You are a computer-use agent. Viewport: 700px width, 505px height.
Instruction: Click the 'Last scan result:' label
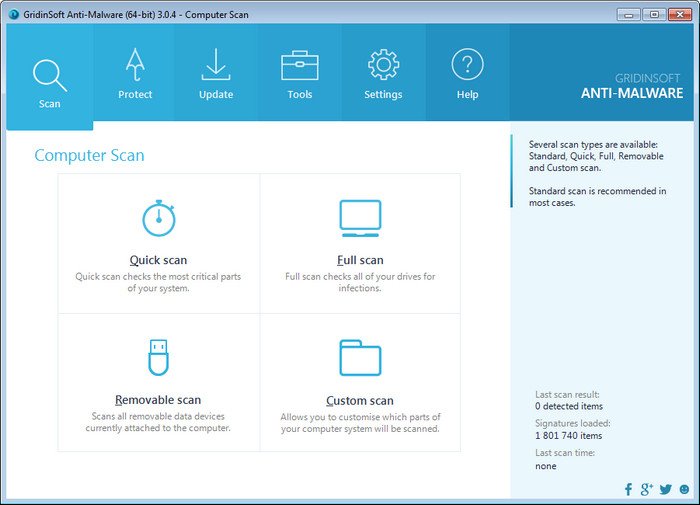pyautogui.click(x=567, y=395)
